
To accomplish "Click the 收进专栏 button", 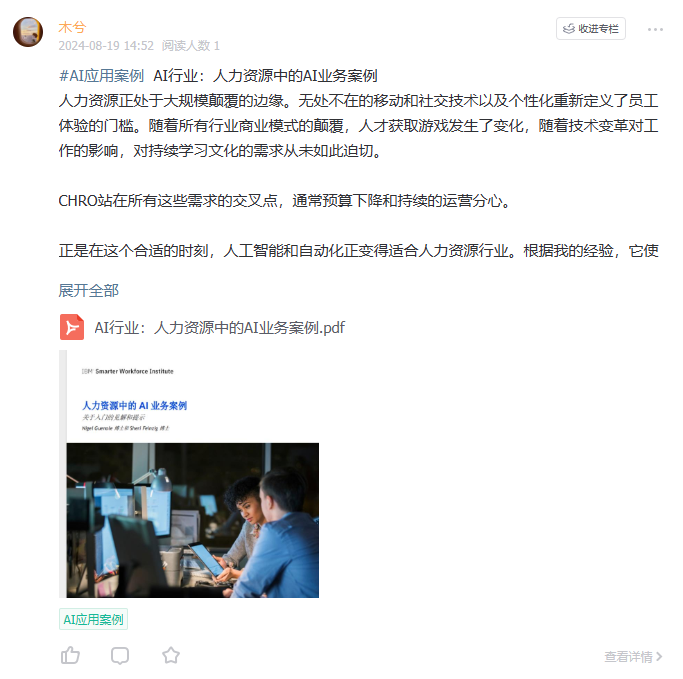I will tap(591, 29).
